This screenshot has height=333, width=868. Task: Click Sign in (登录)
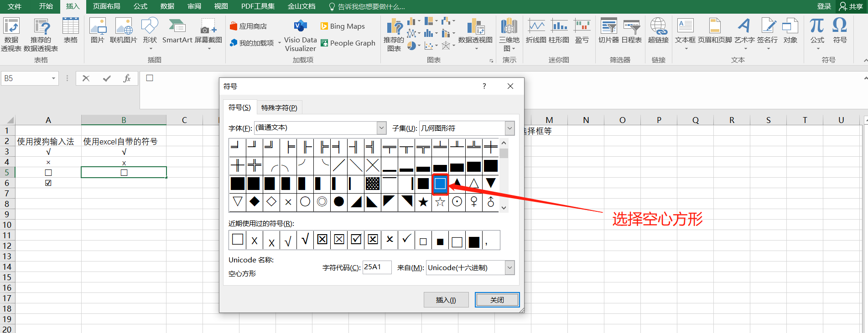[824, 6]
